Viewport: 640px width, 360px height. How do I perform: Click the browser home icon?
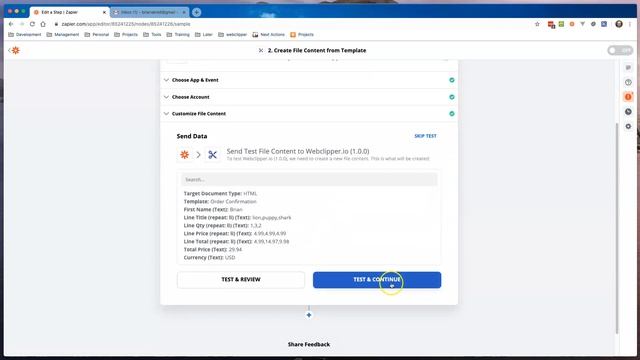(43, 24)
